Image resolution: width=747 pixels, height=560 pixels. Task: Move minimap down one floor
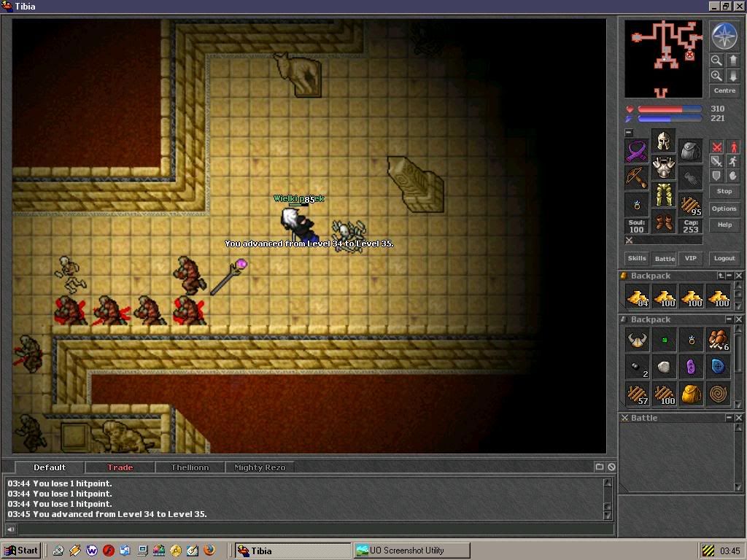coord(733,76)
